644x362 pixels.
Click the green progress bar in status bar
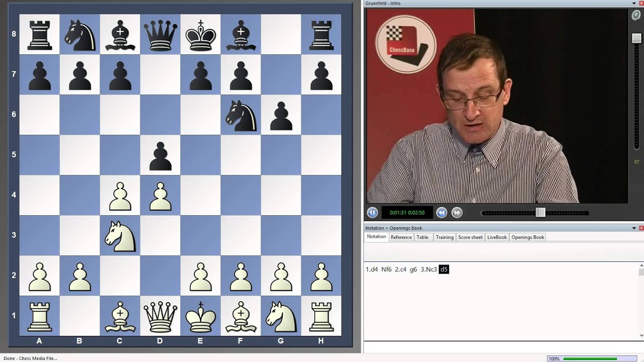[x=590, y=359]
